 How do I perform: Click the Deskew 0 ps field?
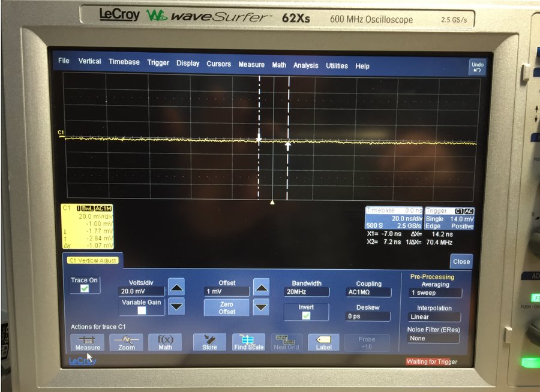coord(368,316)
